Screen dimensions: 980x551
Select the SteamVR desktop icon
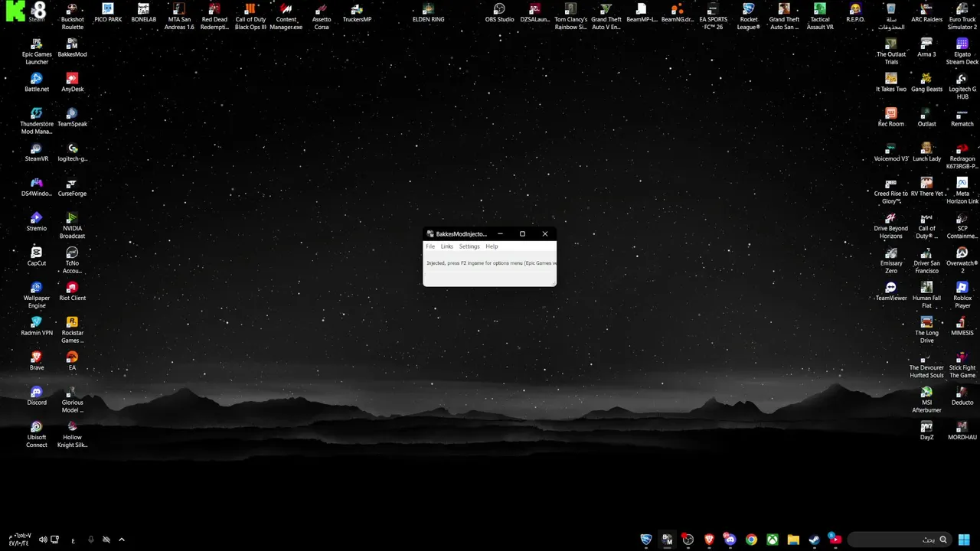point(37,152)
